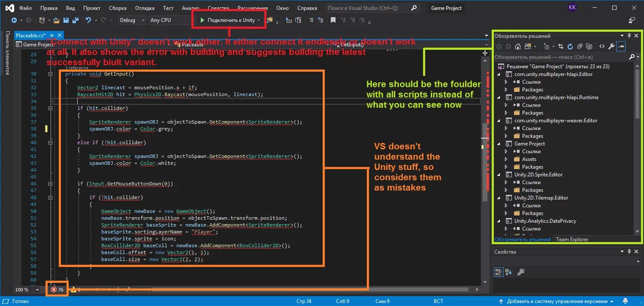Image resolution: width=644 pixels, height=306 pixels.
Task: Open the editor zoom 100 % dropdown
Action: click(x=27, y=290)
